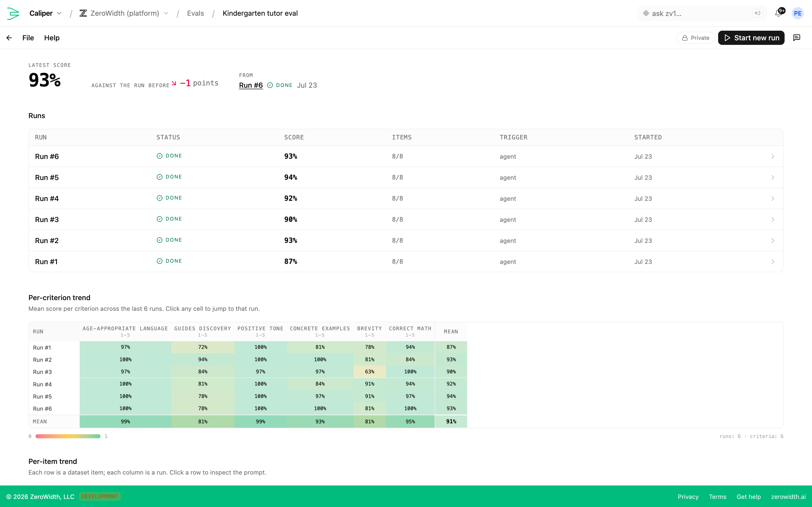Screen dimensions: 812x507
Task: Start new run button
Action: [x=751, y=38]
